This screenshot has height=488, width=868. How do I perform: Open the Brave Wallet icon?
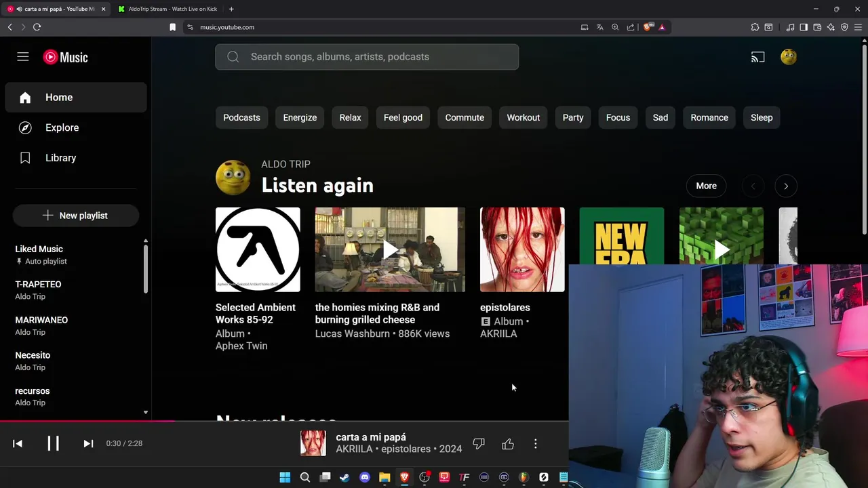(817, 27)
